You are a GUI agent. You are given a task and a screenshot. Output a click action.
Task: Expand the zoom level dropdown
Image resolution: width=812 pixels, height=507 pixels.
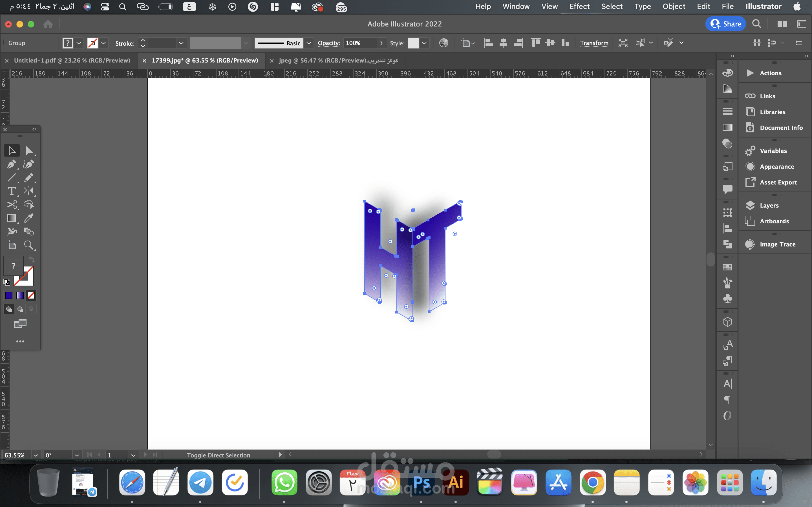[36, 455]
